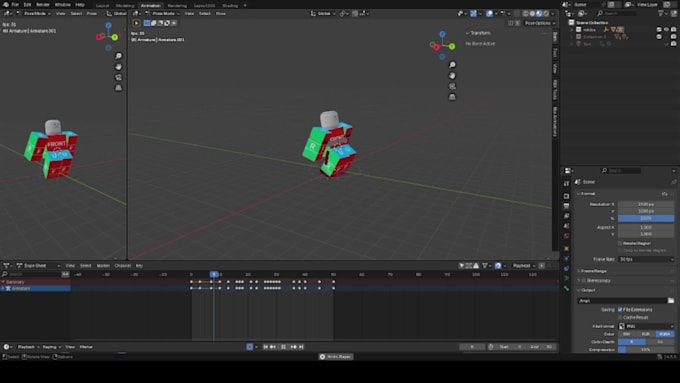Open Global transform orientation dropdown in main viewport
Viewport: 680px width, 383px height.
point(322,13)
